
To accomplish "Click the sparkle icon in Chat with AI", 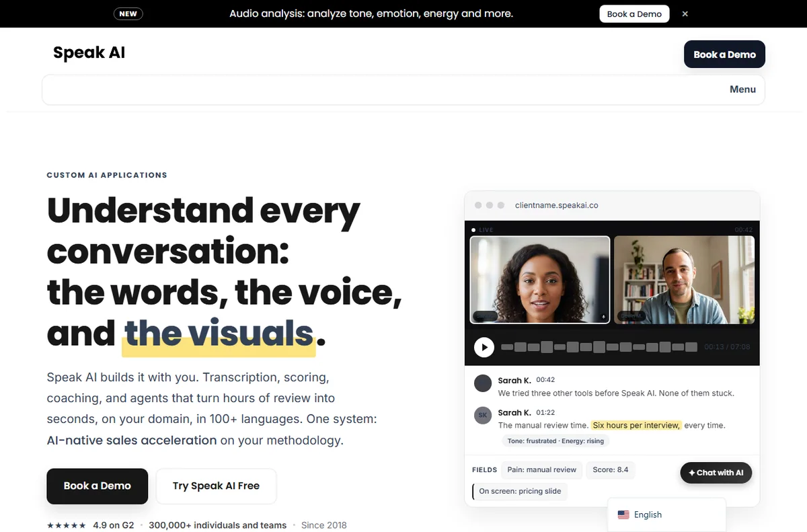I will [691, 473].
